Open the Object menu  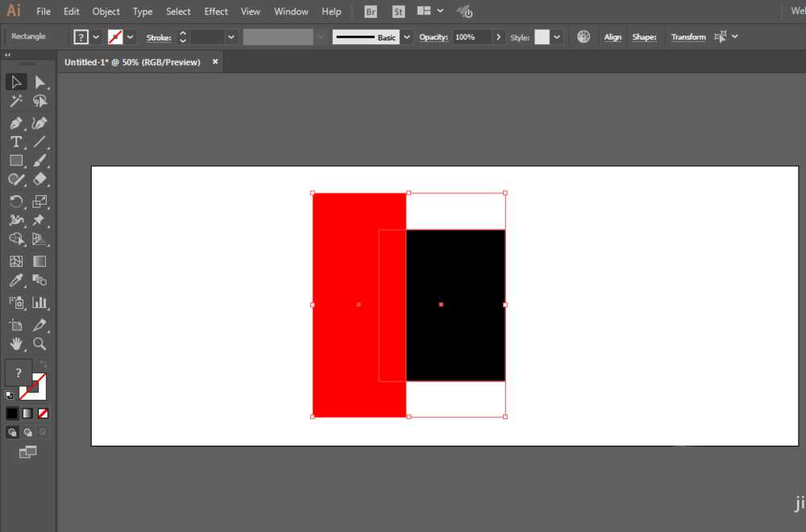tap(106, 11)
